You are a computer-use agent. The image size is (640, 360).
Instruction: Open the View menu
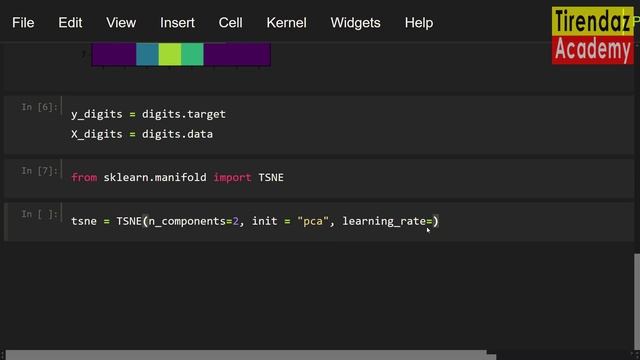coord(121,23)
